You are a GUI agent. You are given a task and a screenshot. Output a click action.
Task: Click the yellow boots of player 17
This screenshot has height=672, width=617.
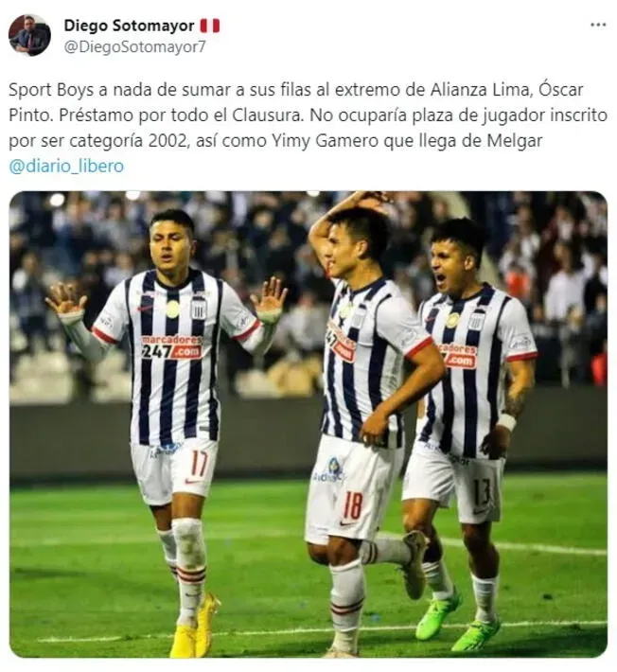tap(195, 626)
